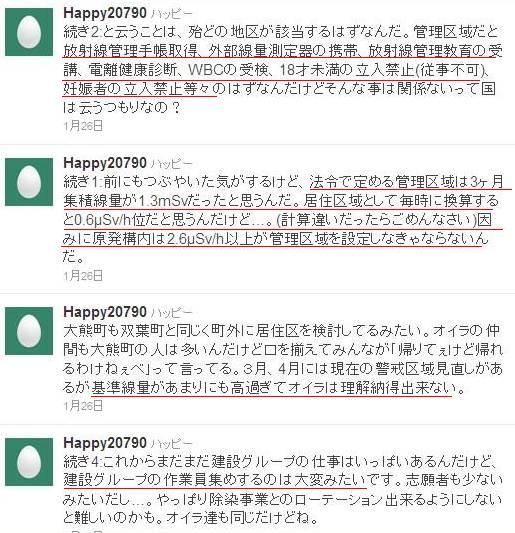Click the egg avatar beside the 続き4 tweet
The width and height of the screenshot is (515, 533).
click(29, 462)
